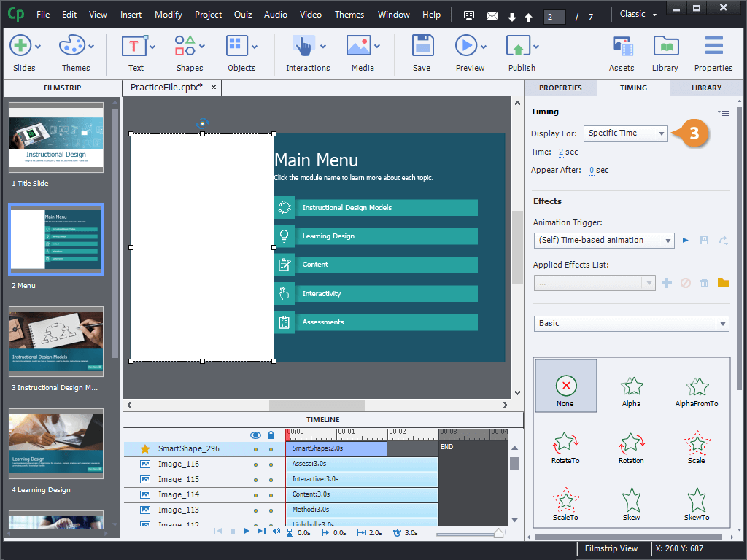Play the timeline

(x=247, y=532)
